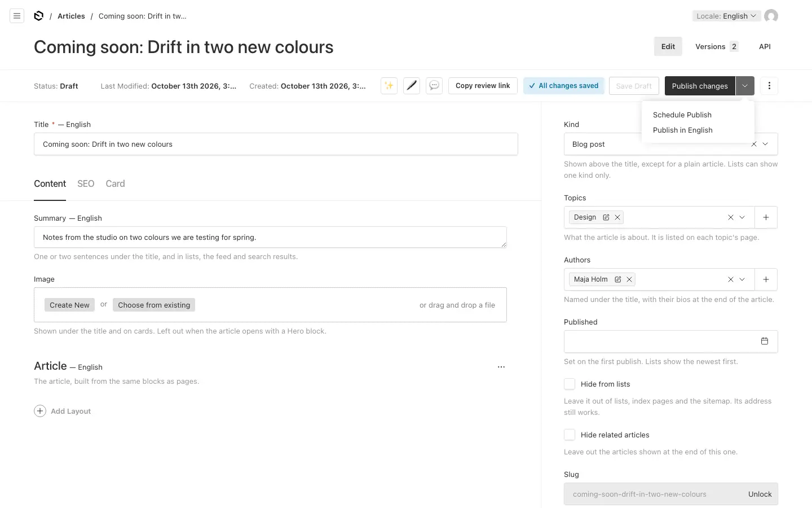Clear the Blog post kind value
812x508 pixels.
pyautogui.click(x=754, y=144)
